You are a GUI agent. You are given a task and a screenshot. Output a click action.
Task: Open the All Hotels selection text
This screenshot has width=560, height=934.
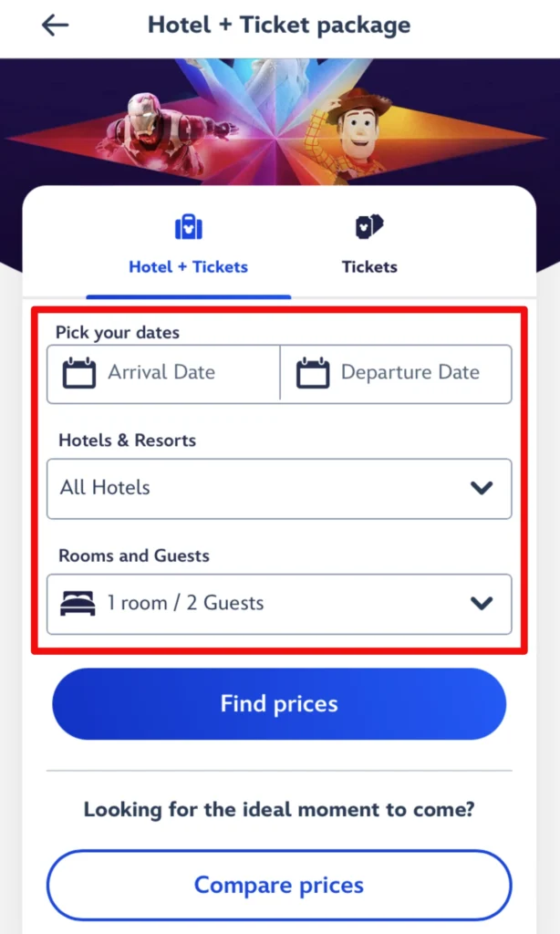click(x=105, y=488)
